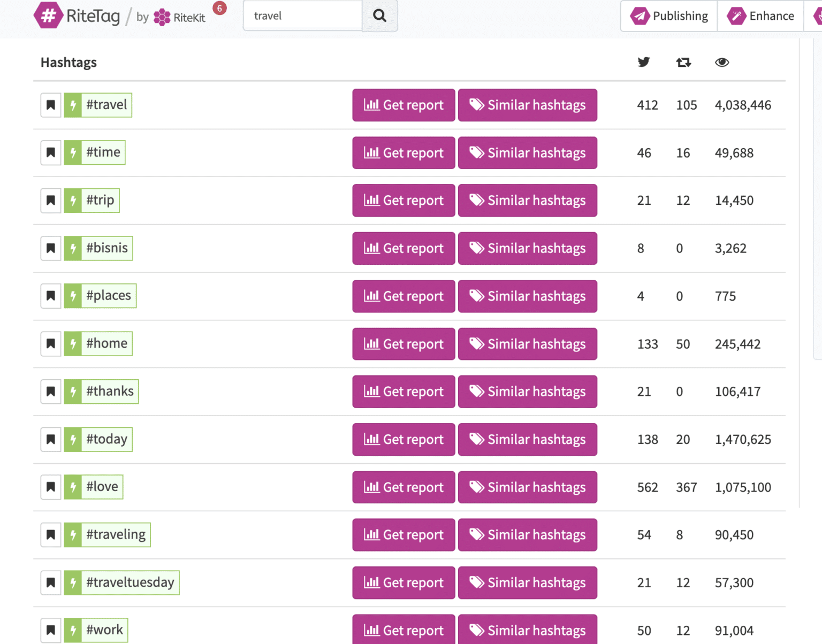Click the Enhance pencil icon
This screenshot has width=822, height=644.
737,16
